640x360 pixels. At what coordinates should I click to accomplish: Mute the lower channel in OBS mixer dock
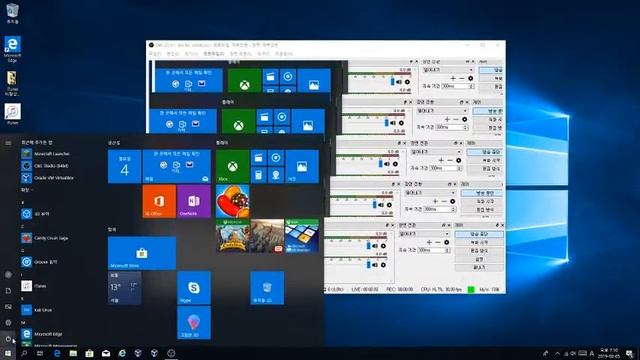pyautogui.click(x=375, y=265)
